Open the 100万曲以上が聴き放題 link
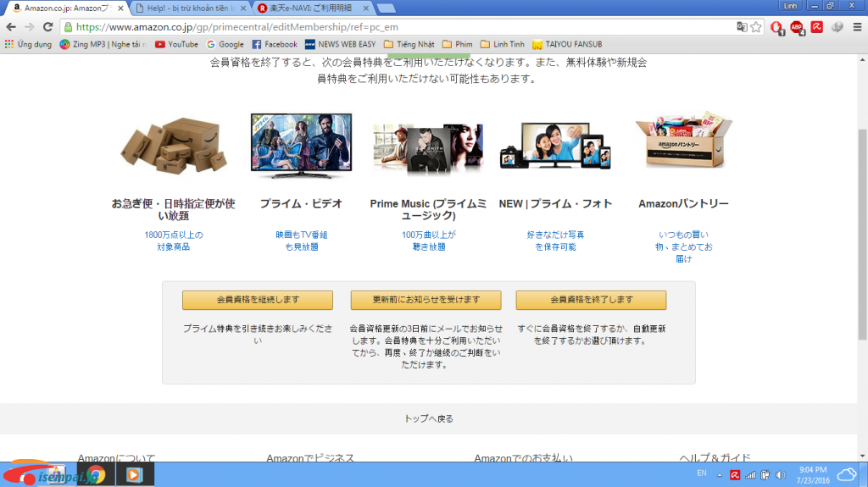The width and height of the screenshot is (868, 487). pyautogui.click(x=429, y=241)
